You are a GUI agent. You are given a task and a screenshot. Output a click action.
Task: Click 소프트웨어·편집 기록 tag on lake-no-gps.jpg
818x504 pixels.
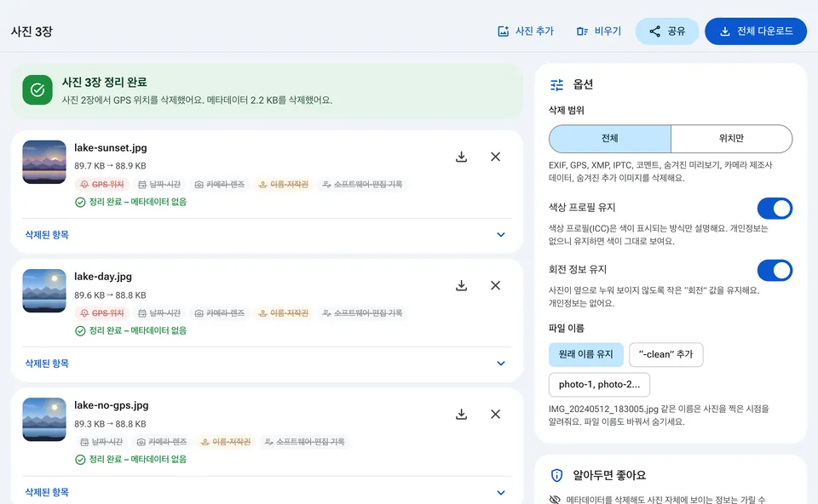click(305, 442)
